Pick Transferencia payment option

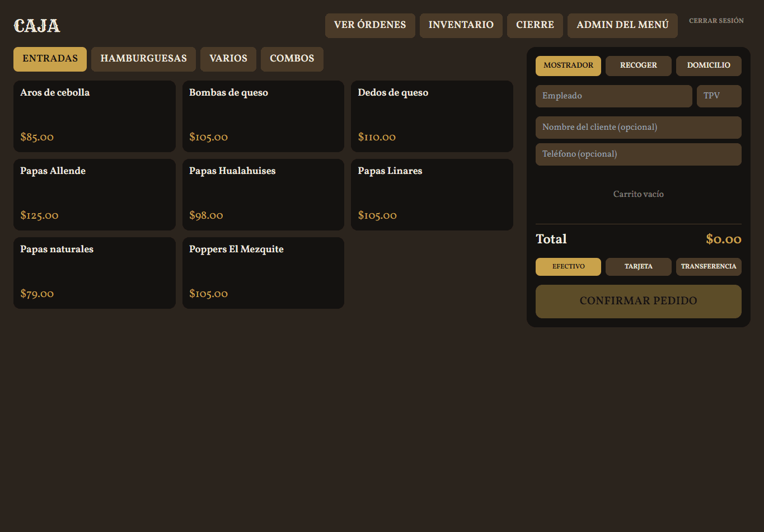click(709, 267)
